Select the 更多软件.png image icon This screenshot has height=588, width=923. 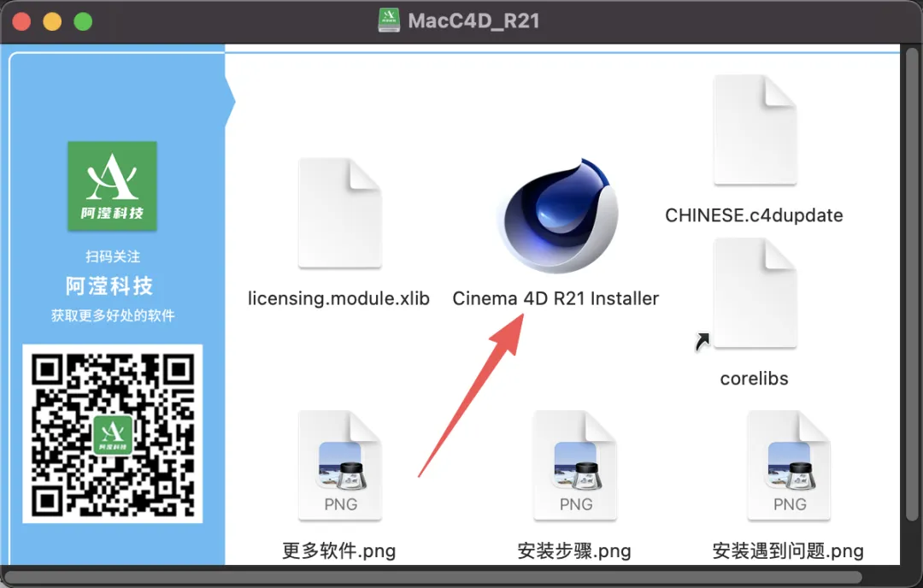[339, 466]
